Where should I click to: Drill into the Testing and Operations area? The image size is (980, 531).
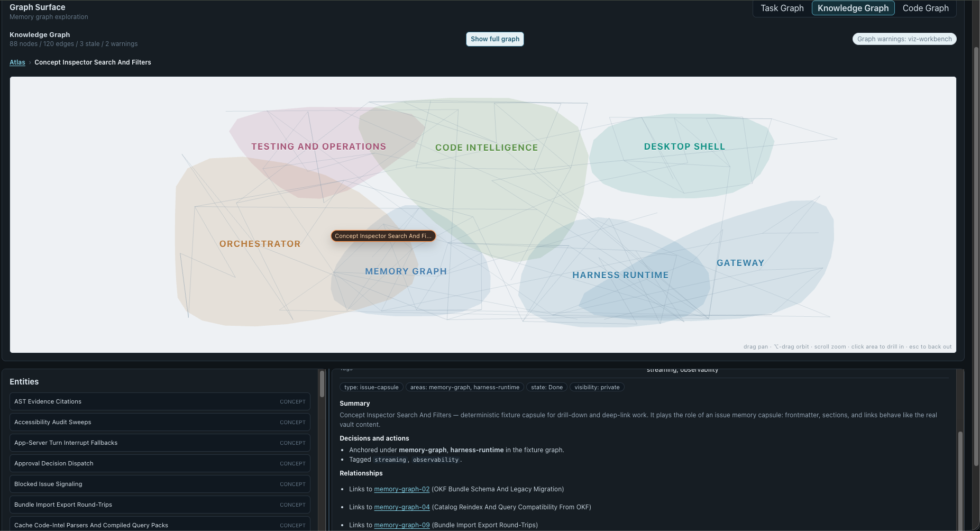(x=318, y=147)
